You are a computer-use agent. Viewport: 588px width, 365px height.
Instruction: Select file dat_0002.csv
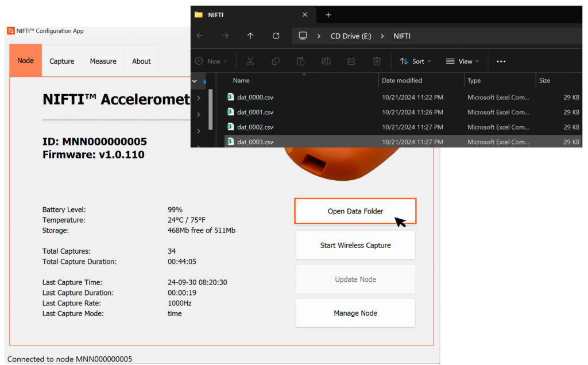[255, 127]
